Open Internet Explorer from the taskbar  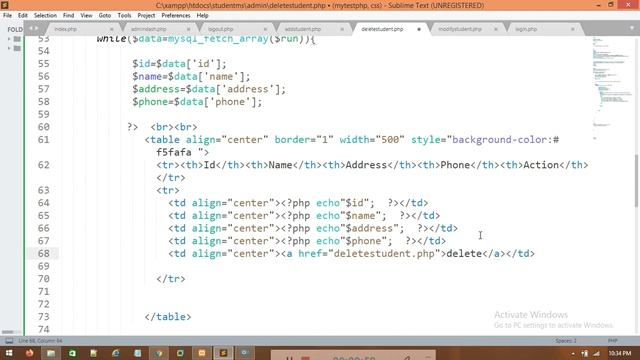click(x=116, y=353)
